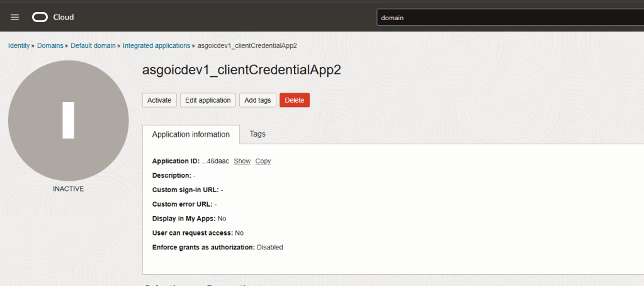Navigate to Default domain breadcrumb
Image resolution: width=644 pixels, height=286 pixels.
93,46
